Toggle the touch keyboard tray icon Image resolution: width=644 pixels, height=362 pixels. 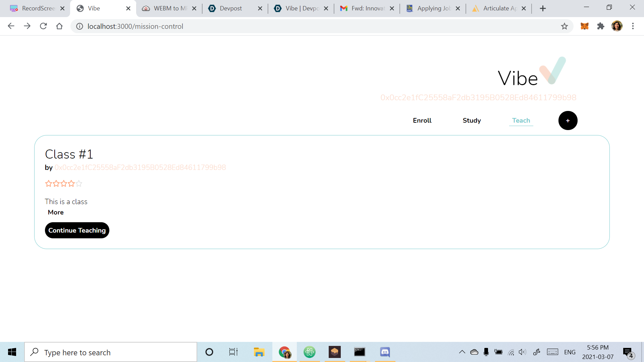click(x=552, y=352)
